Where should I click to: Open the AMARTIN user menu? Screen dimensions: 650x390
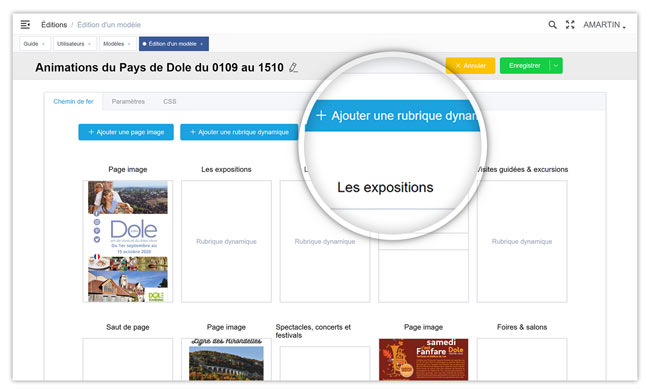pos(604,25)
